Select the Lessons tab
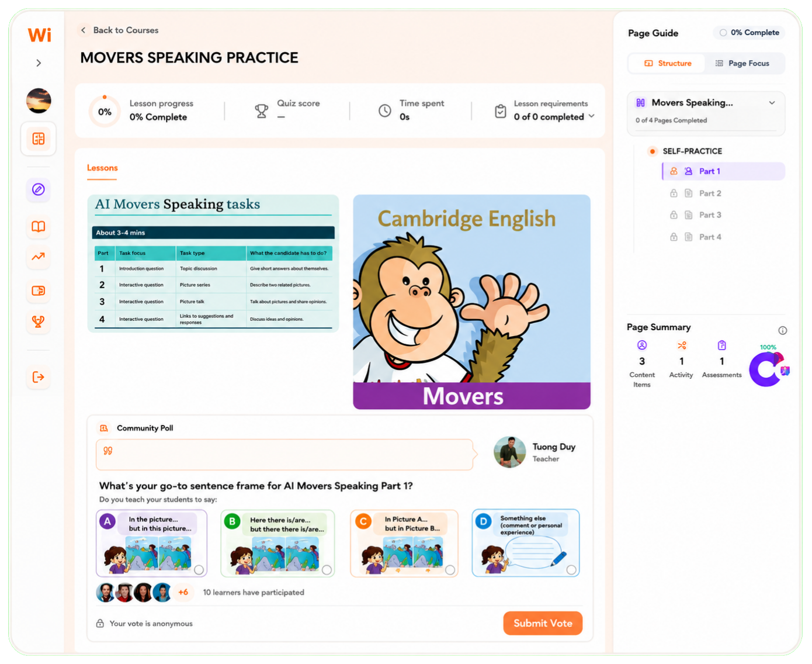This screenshot has height=664, width=812. pyautogui.click(x=102, y=168)
